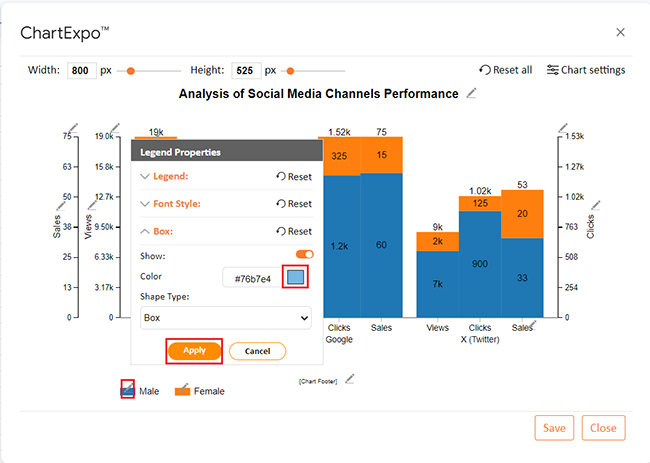The width and height of the screenshot is (650, 463).
Task: Reset the Box settings
Action: click(x=294, y=231)
